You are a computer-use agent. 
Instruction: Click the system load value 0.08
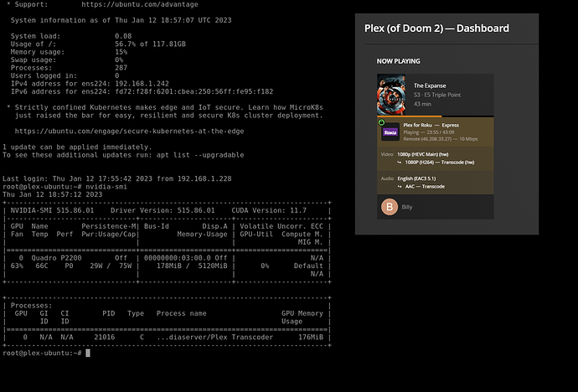pos(123,36)
